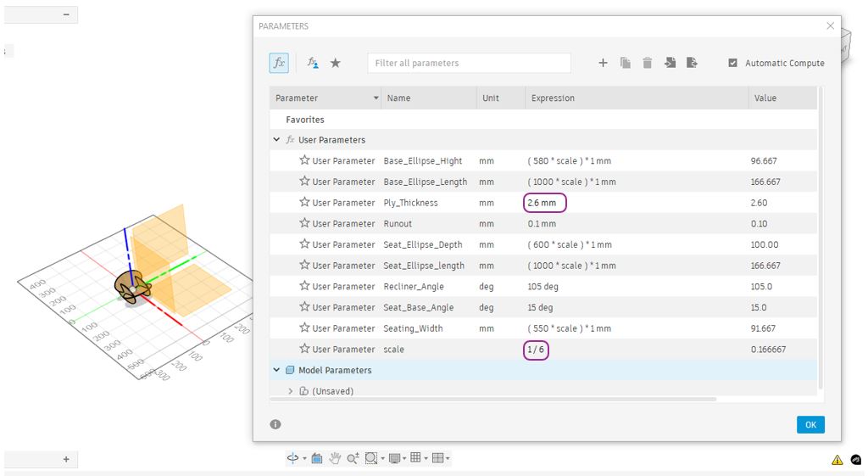868x476 pixels.
Task: Collapse side panel with minus button
Action: [66, 14]
